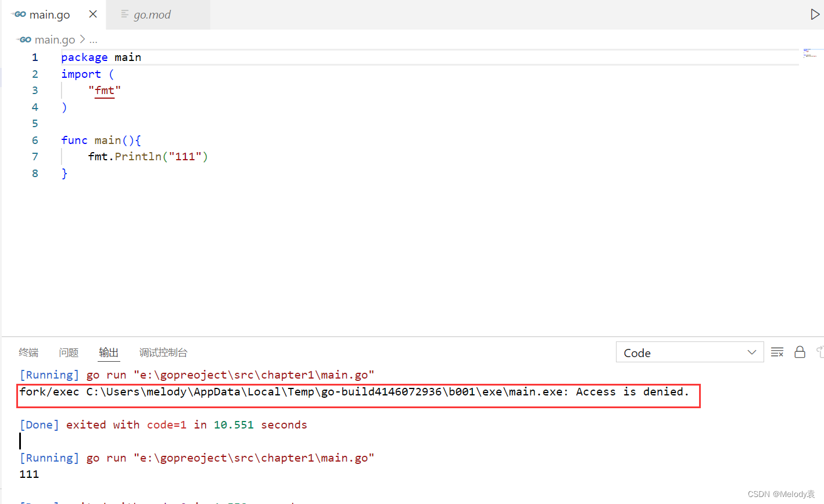Image resolution: width=824 pixels, height=504 pixels.
Task: Open the 调试控制台 debug console tab
Action: tap(163, 352)
